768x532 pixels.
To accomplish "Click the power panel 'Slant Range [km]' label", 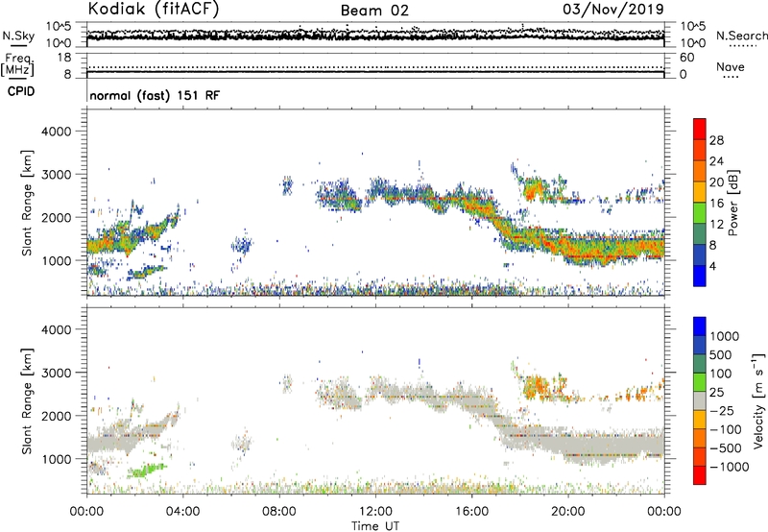I will 27,203.
